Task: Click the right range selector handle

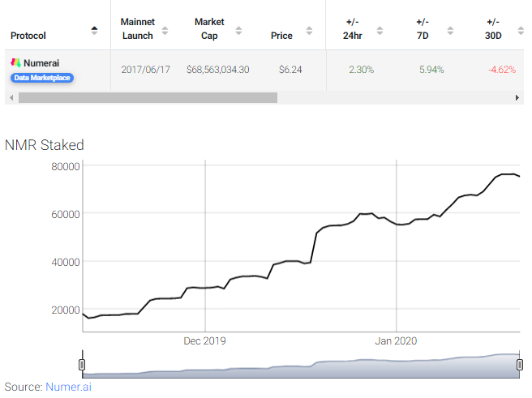Action: pyautogui.click(x=520, y=365)
